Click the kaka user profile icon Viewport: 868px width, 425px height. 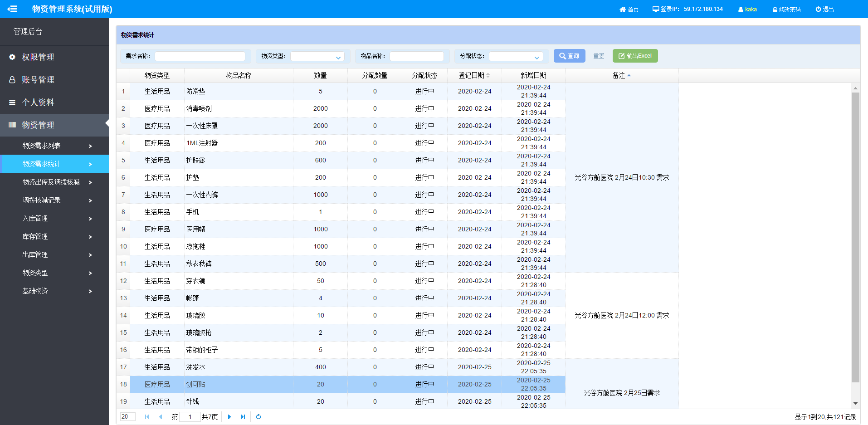741,10
